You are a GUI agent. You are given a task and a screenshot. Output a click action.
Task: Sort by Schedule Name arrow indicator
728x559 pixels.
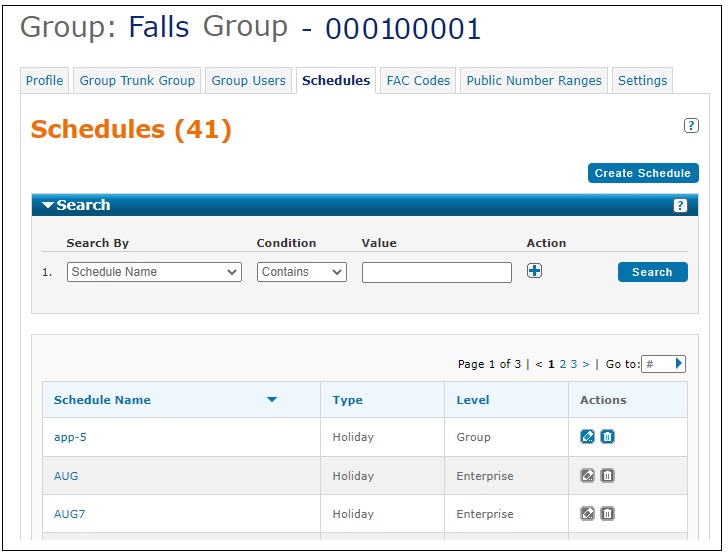(x=272, y=399)
